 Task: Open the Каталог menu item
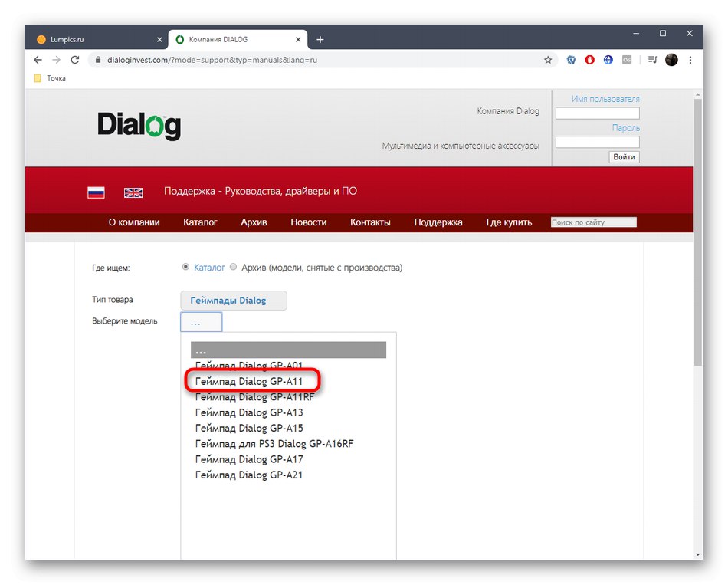[x=200, y=222]
